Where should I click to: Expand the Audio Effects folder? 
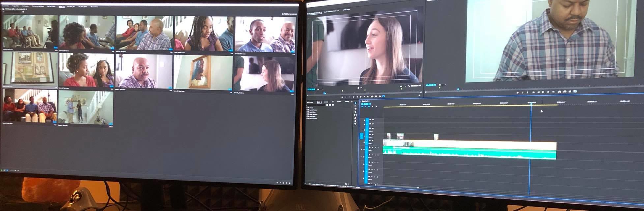(307, 112)
